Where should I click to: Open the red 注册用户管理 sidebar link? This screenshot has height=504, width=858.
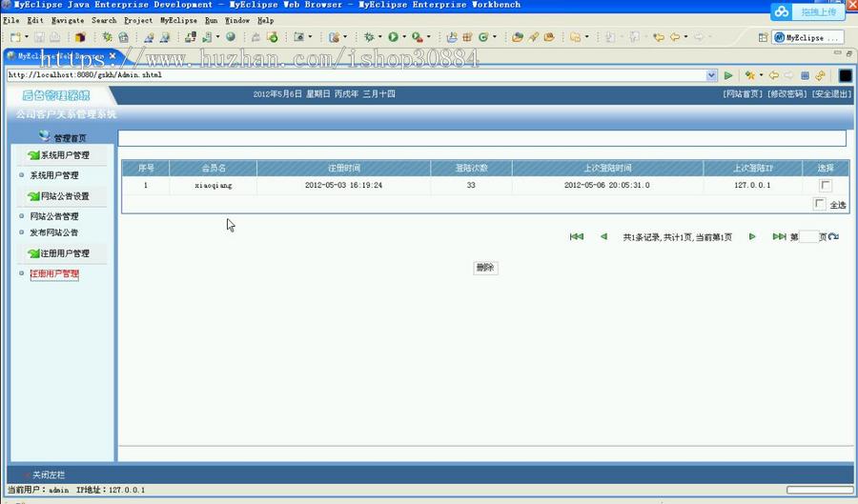[x=54, y=273]
